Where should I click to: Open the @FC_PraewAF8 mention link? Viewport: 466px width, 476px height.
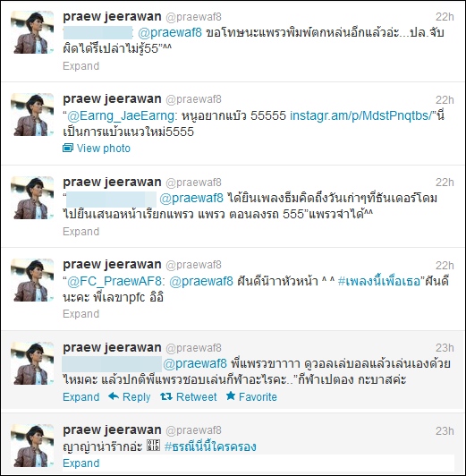click(114, 282)
